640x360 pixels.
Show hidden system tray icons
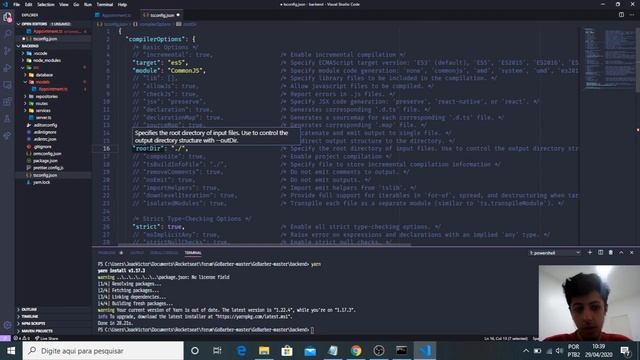tap(526, 351)
